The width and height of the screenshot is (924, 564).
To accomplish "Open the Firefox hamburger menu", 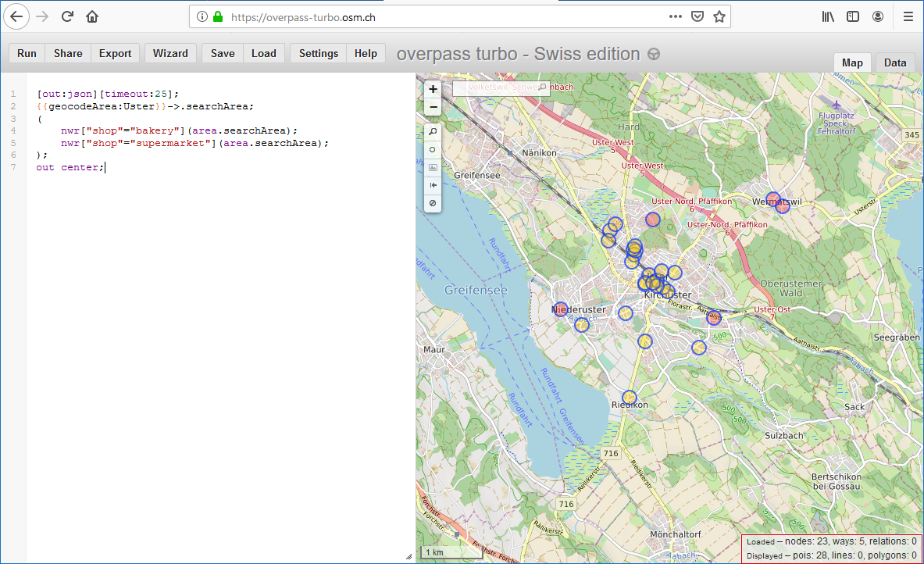I will click(x=908, y=16).
